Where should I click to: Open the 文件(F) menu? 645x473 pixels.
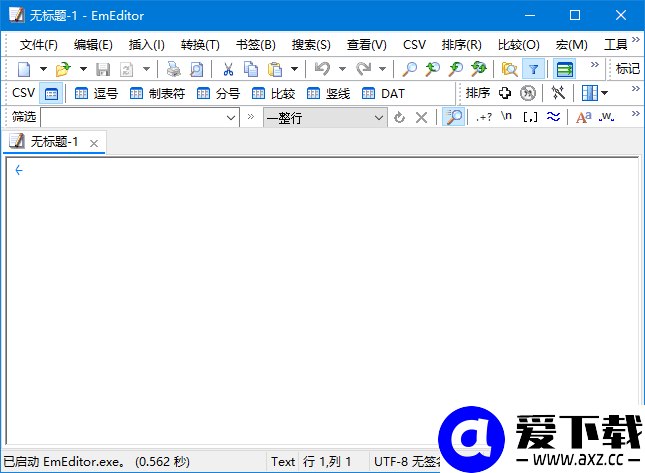tap(39, 44)
